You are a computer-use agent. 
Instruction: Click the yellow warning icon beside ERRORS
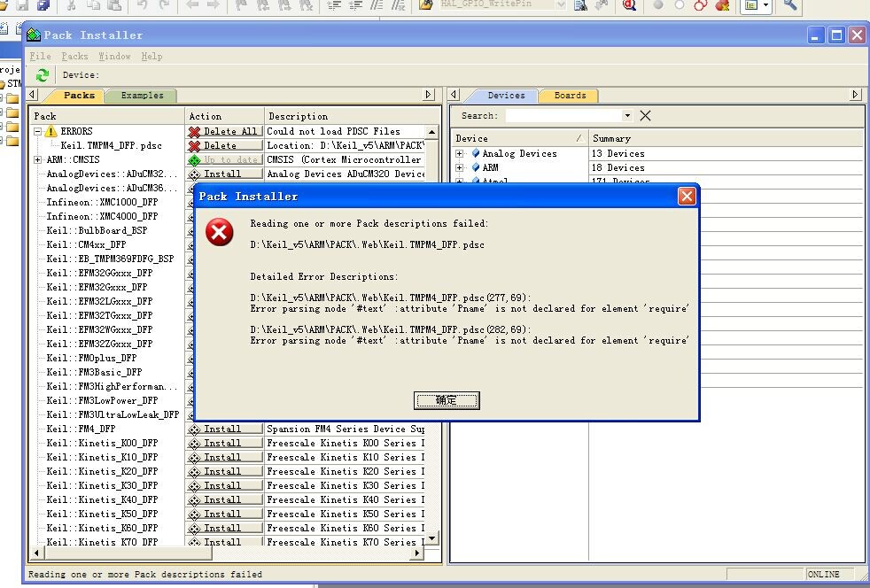(x=51, y=131)
